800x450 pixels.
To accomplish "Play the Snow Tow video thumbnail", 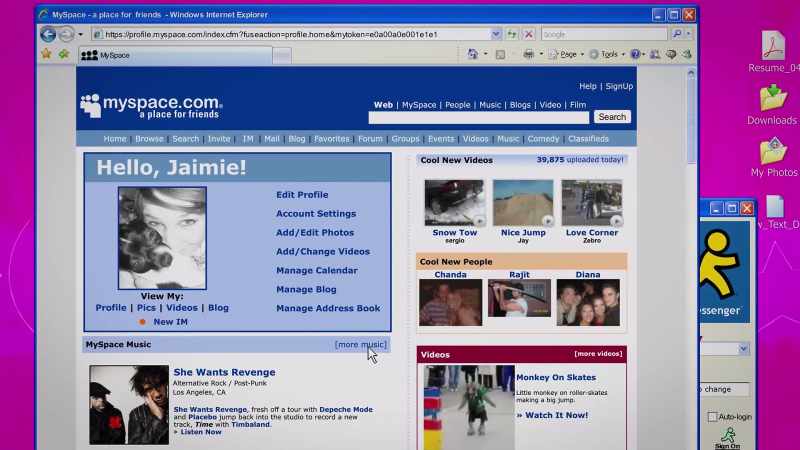I will pos(454,203).
